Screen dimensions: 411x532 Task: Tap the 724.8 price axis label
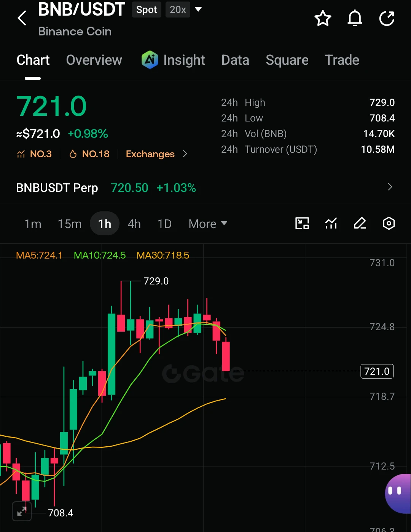pyautogui.click(x=382, y=327)
